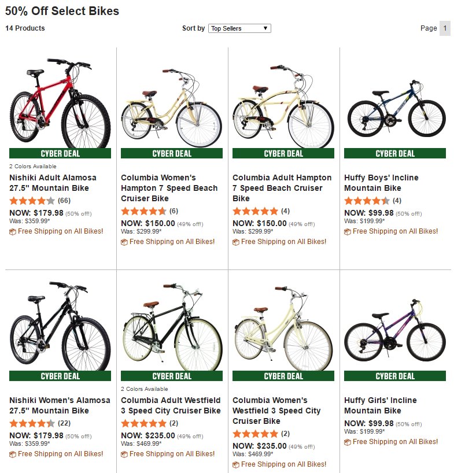Image resolution: width=476 pixels, height=473 pixels.
Task: Click Free Shipping link under Huffy Girls' Incline
Action: pos(395,442)
